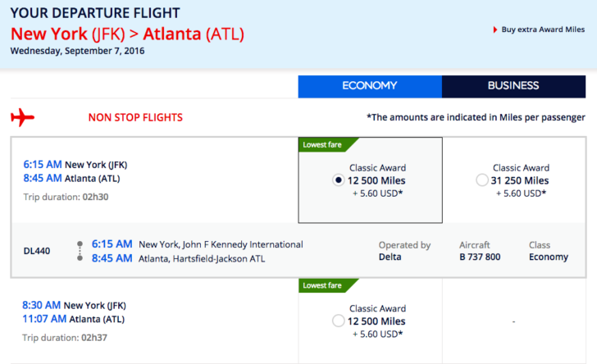This screenshot has height=364, width=597.
Task: Click the New York (JFK) > Atlanta (ATL) route title
Action: point(128,34)
